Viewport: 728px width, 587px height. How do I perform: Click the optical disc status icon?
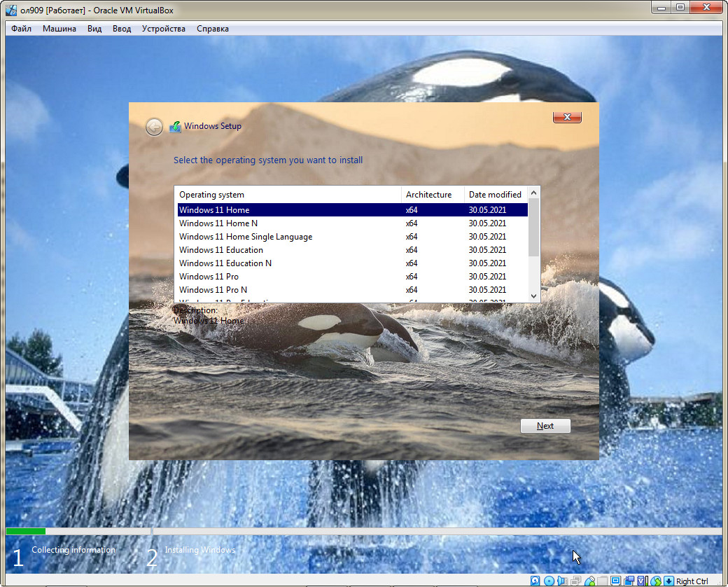[549, 581]
